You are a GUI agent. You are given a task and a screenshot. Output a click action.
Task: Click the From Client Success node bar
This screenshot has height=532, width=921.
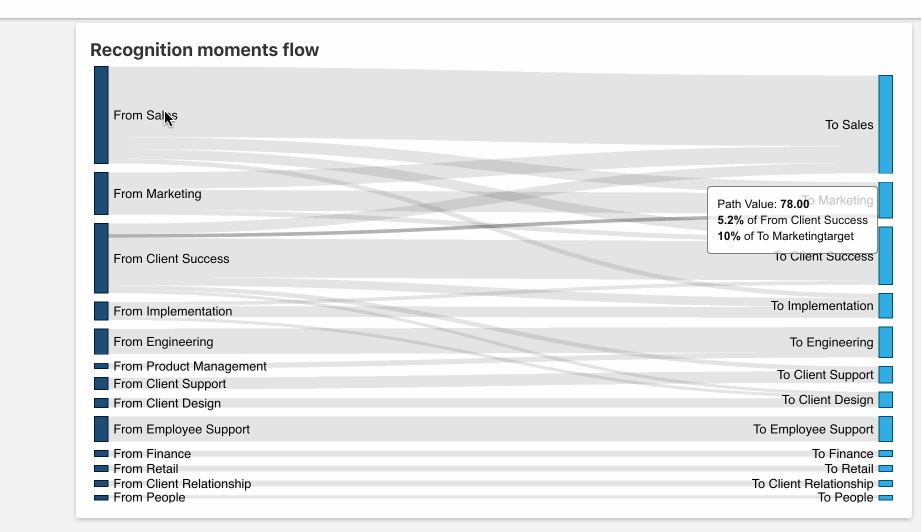pyautogui.click(x=101, y=258)
